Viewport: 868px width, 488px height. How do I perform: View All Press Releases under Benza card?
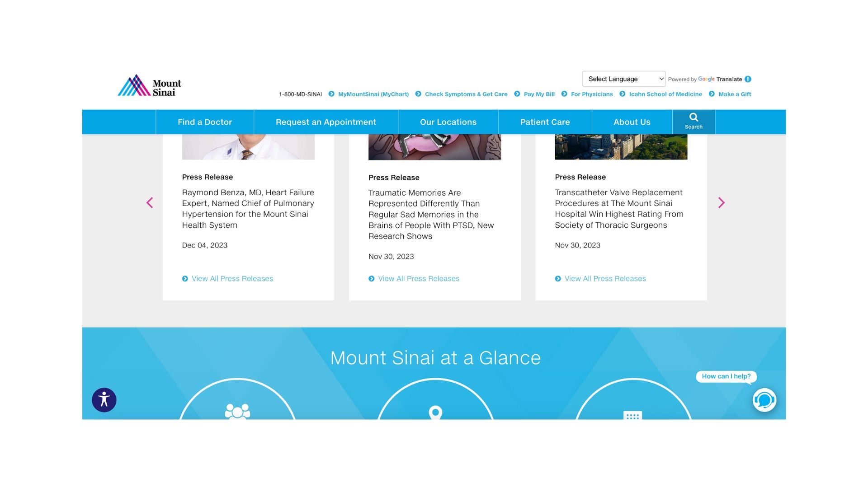click(x=232, y=279)
